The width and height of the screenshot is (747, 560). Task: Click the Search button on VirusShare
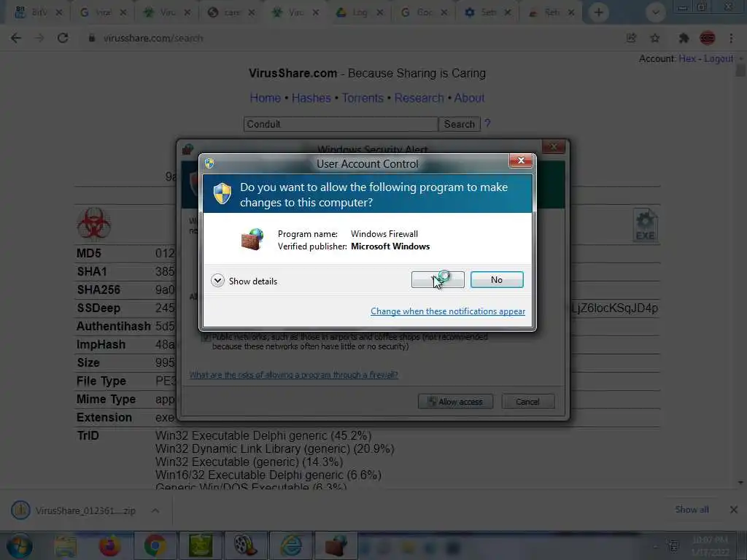(x=460, y=124)
